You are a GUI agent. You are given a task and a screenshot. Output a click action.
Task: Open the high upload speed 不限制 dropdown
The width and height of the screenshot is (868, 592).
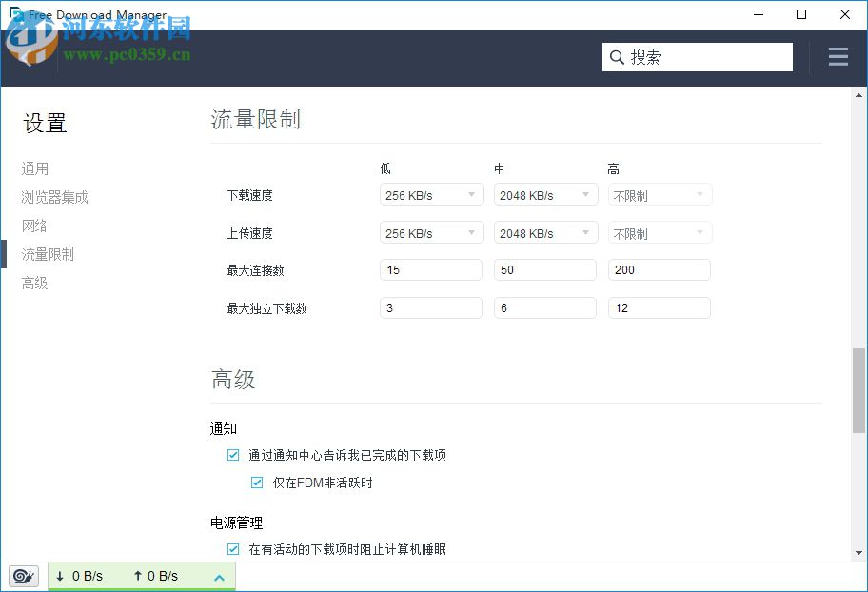pyautogui.click(x=660, y=232)
